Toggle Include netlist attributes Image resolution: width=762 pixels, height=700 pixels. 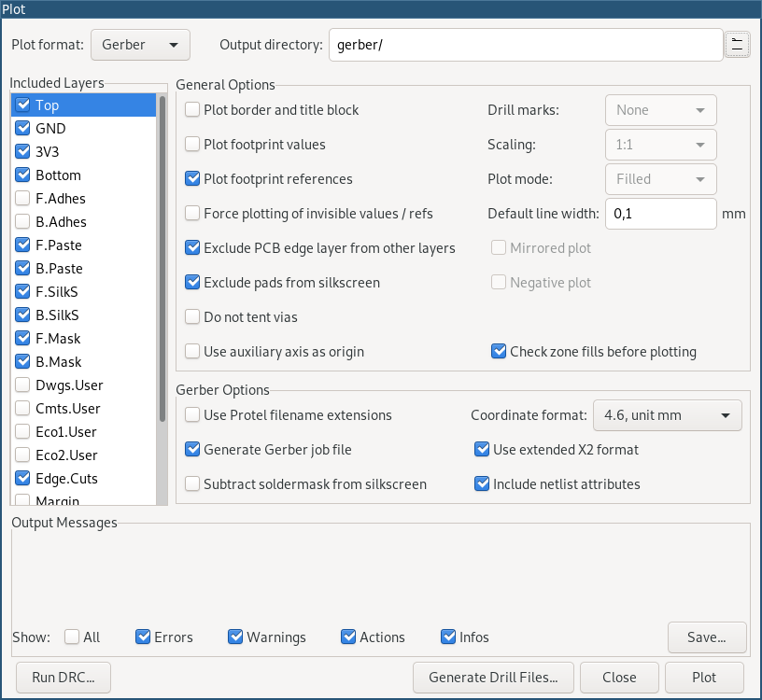(x=482, y=483)
